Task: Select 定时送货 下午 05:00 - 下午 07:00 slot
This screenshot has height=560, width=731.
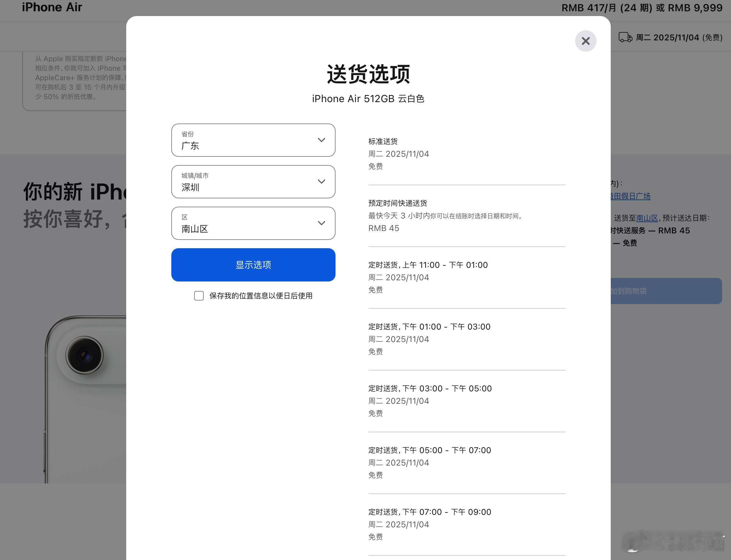Action: 429,450
